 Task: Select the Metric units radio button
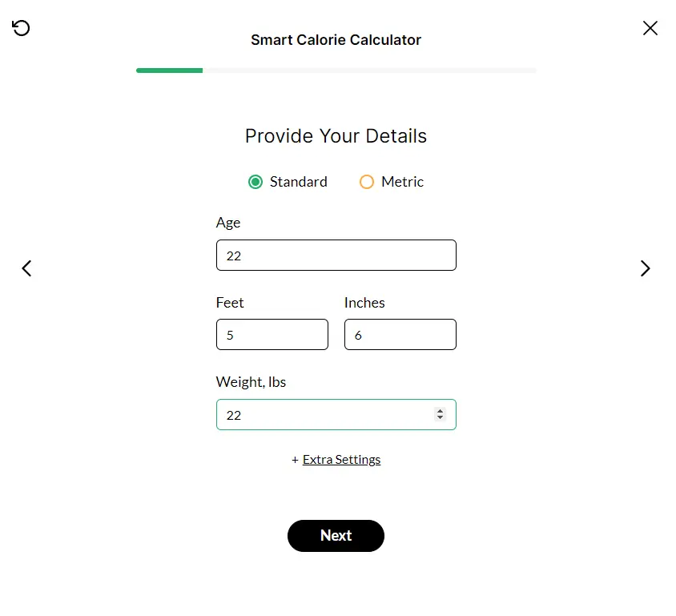point(367,182)
